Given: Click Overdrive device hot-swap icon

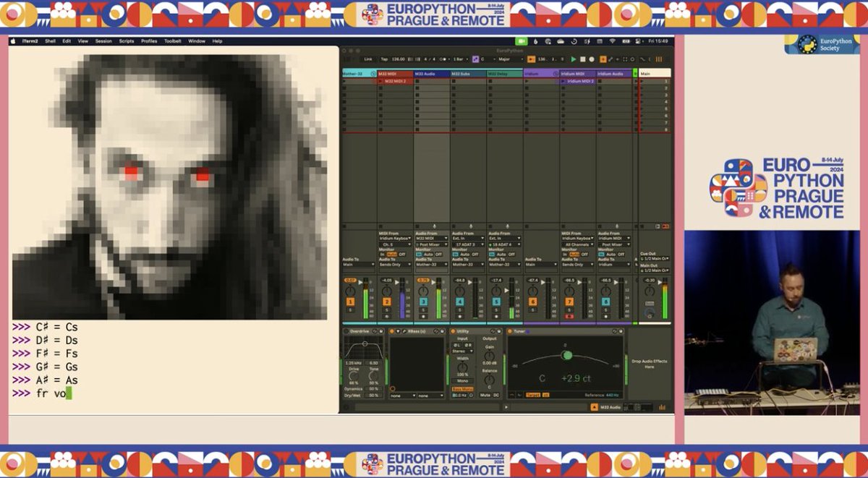Looking at the screenshot, I should (x=375, y=331).
